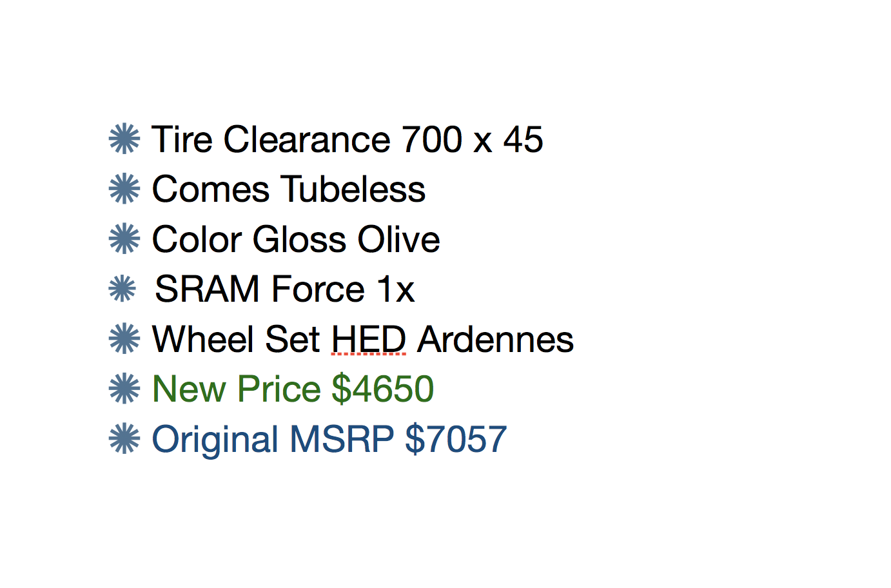This screenshot has width=891, height=588.
Task: Click the bullet beside Comes Tubeless
Action: (124, 189)
